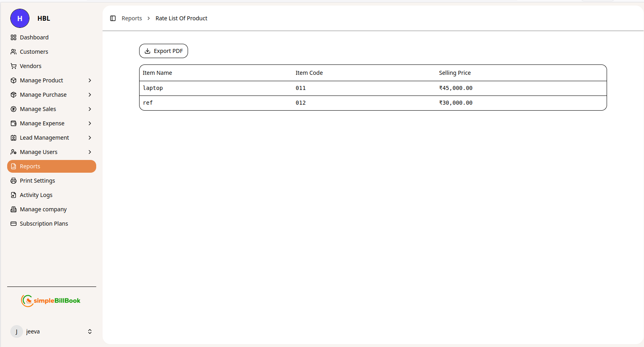Go to Reports via the breadcrumb
The image size is (644, 347).
pos(132,18)
